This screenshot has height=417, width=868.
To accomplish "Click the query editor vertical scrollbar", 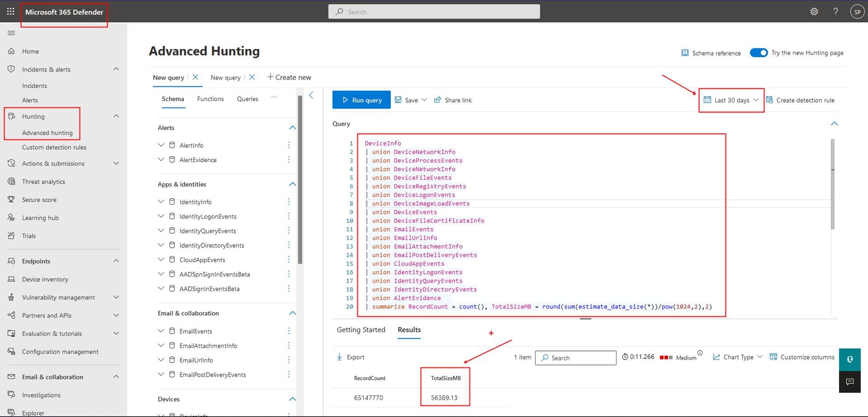I will 833,184.
